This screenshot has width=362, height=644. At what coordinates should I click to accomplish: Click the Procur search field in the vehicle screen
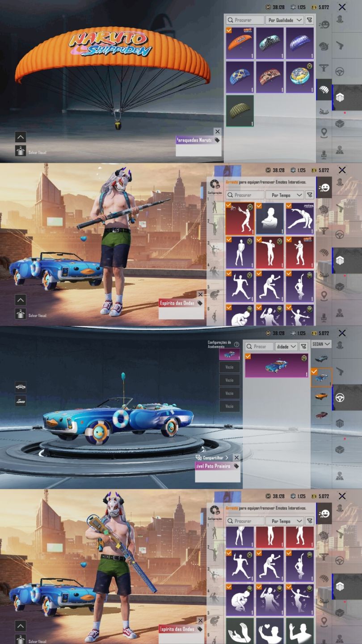[259, 347]
